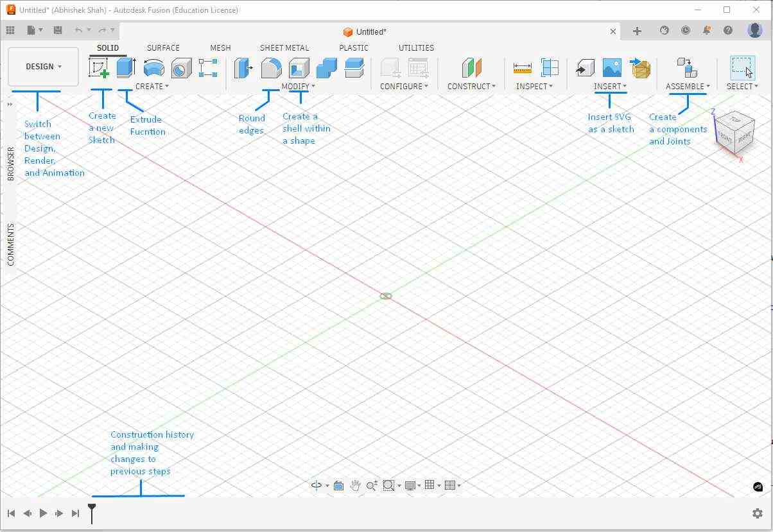Click the greyed configuration table icon

(x=419, y=67)
